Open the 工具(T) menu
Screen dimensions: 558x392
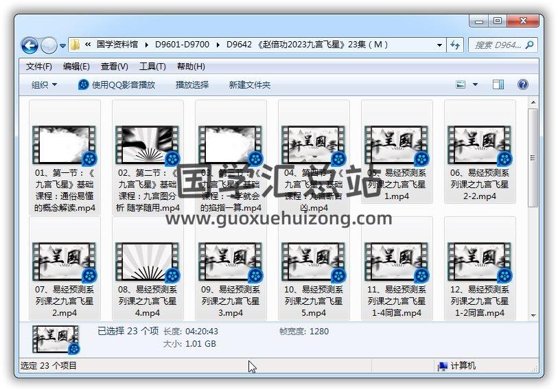click(152, 67)
